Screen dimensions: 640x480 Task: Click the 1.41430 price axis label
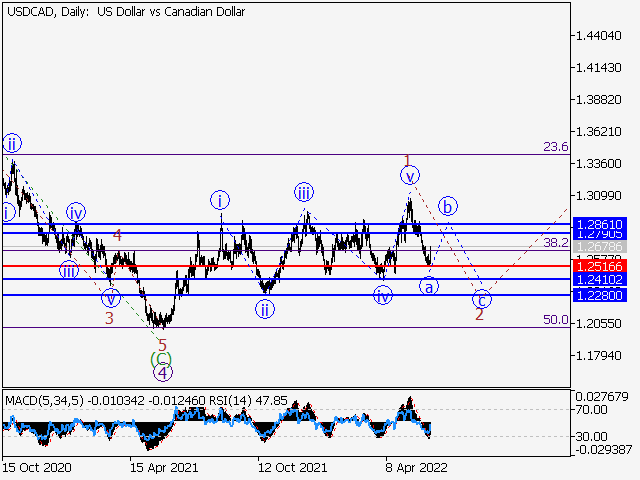click(598, 68)
